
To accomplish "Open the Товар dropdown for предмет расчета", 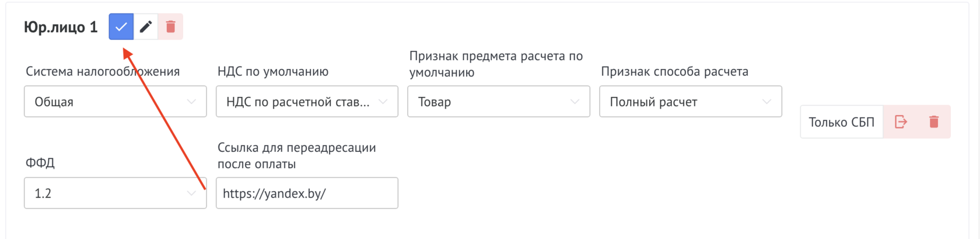I will tap(498, 102).
